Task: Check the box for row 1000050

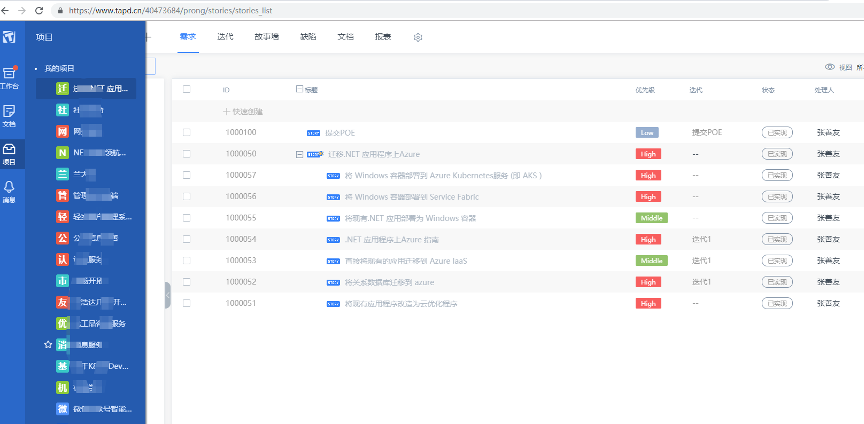Action: pos(186,154)
